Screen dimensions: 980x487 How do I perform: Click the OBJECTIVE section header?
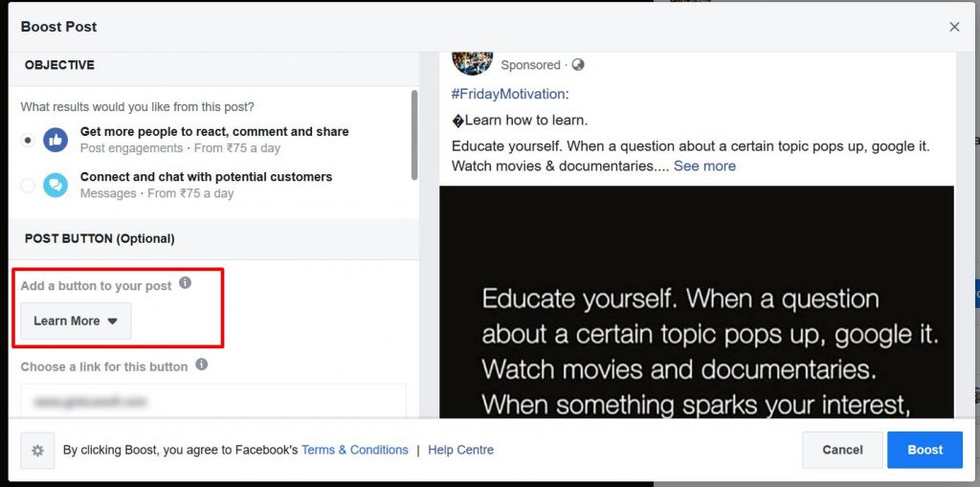click(x=59, y=65)
